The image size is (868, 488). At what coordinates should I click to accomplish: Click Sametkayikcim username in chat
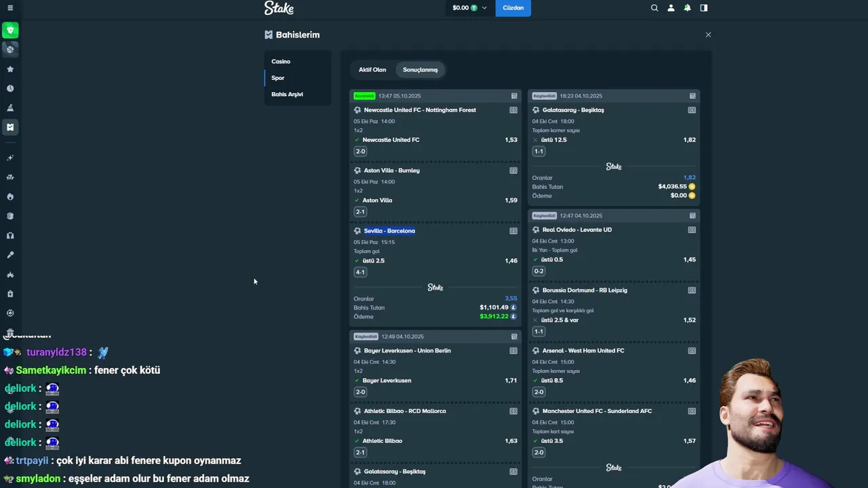click(51, 370)
